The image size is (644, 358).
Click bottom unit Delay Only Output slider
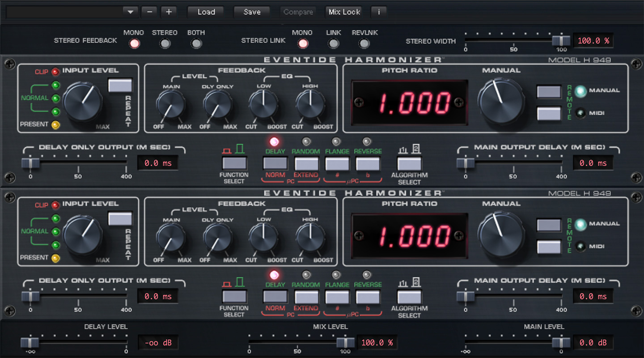30,296
